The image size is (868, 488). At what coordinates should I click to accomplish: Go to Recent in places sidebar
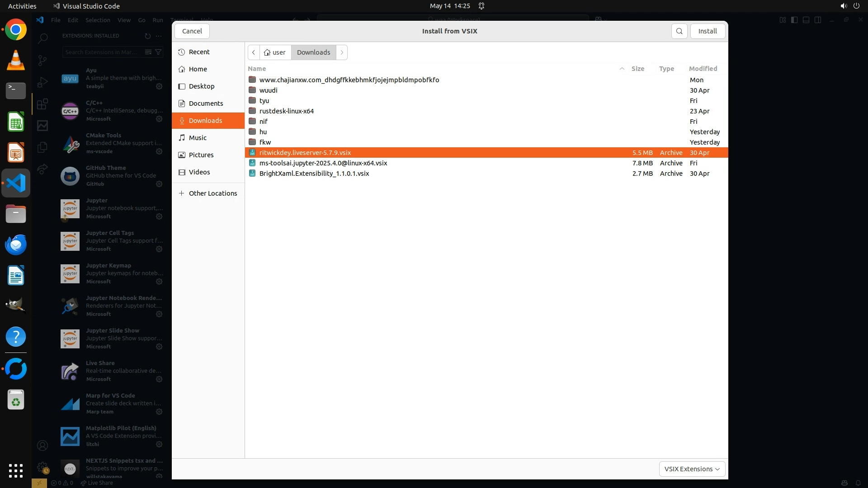[x=199, y=52]
